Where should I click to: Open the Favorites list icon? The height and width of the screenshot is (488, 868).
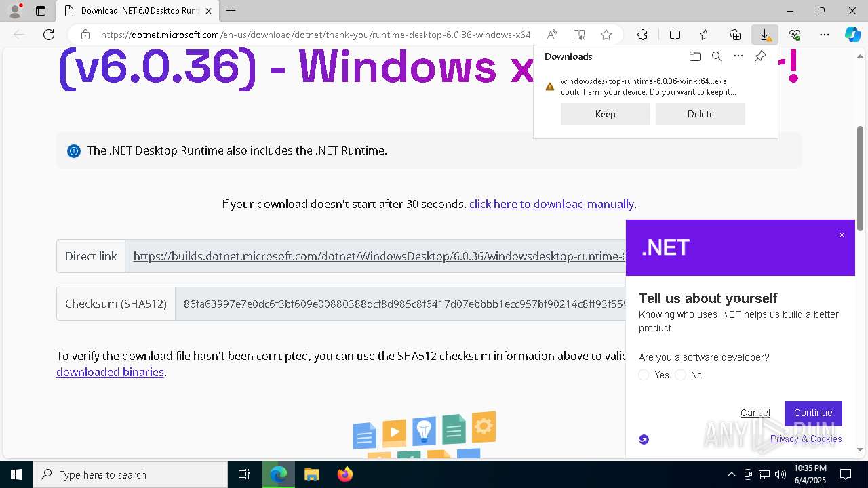(x=705, y=35)
